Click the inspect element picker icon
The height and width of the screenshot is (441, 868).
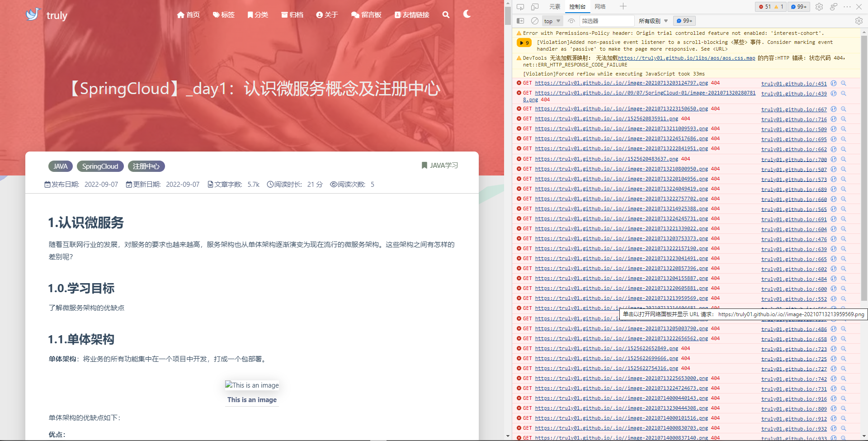pos(520,7)
